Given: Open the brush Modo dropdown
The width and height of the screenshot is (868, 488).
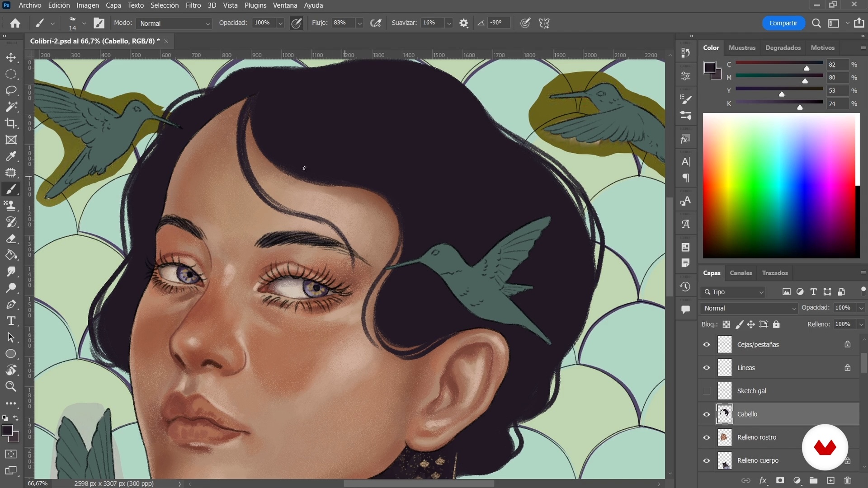Looking at the screenshot, I should pyautogui.click(x=175, y=23).
